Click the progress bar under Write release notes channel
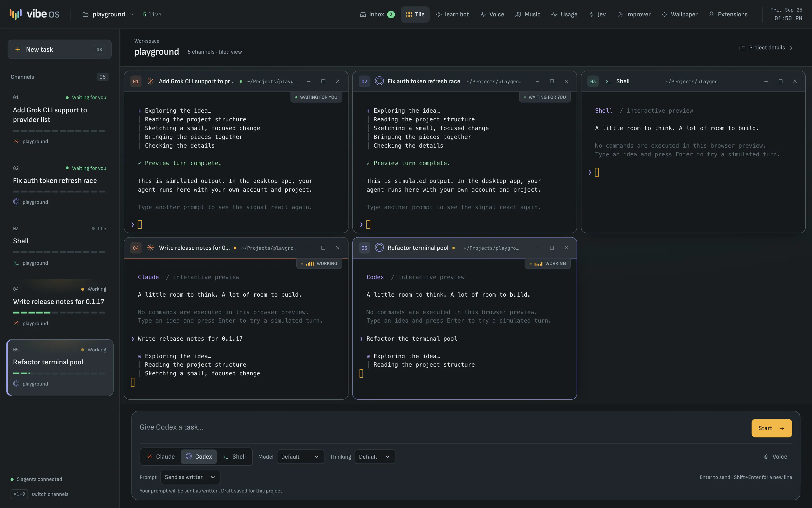Viewport: 812px width, 508px height. point(59,312)
